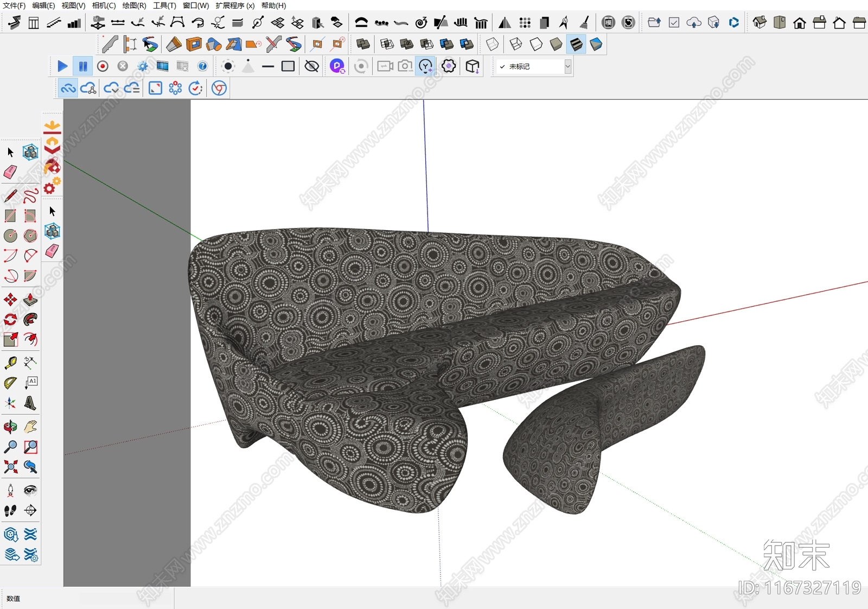Click the camera snapshot icon

pos(405,66)
